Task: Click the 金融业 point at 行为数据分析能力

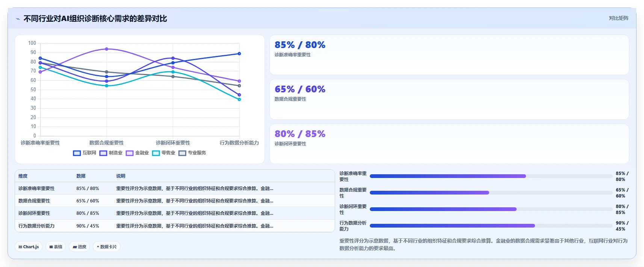Action: point(239,81)
